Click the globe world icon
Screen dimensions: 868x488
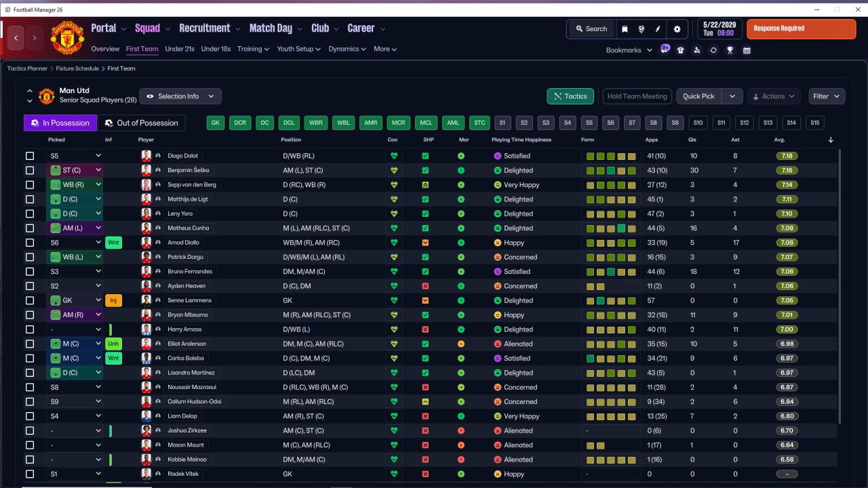[x=642, y=29]
